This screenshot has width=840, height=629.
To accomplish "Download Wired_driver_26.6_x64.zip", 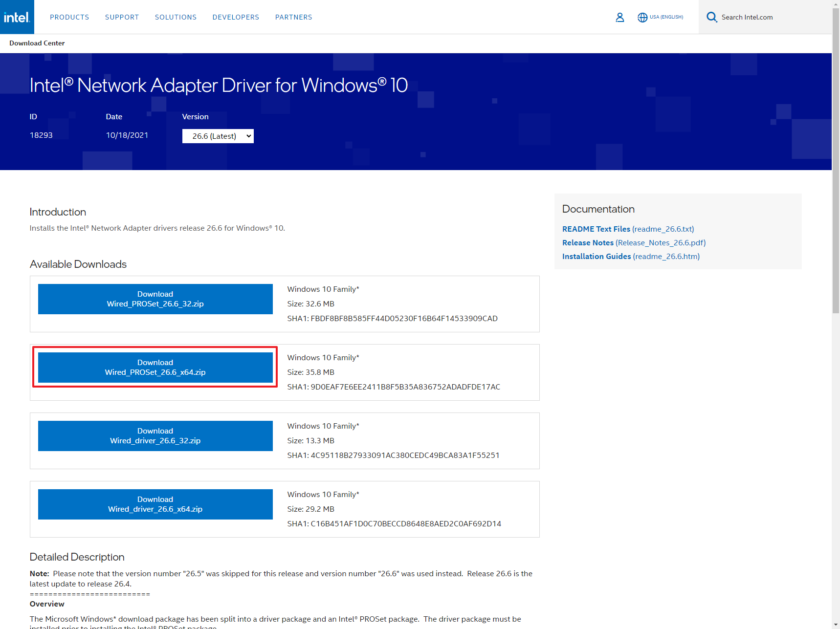I will click(x=155, y=504).
